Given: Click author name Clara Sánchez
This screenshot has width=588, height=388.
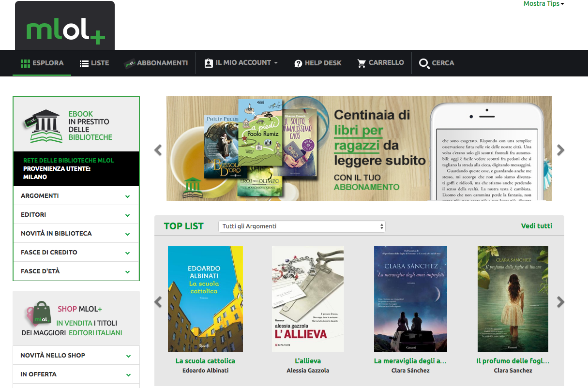Looking at the screenshot, I should (x=410, y=371).
